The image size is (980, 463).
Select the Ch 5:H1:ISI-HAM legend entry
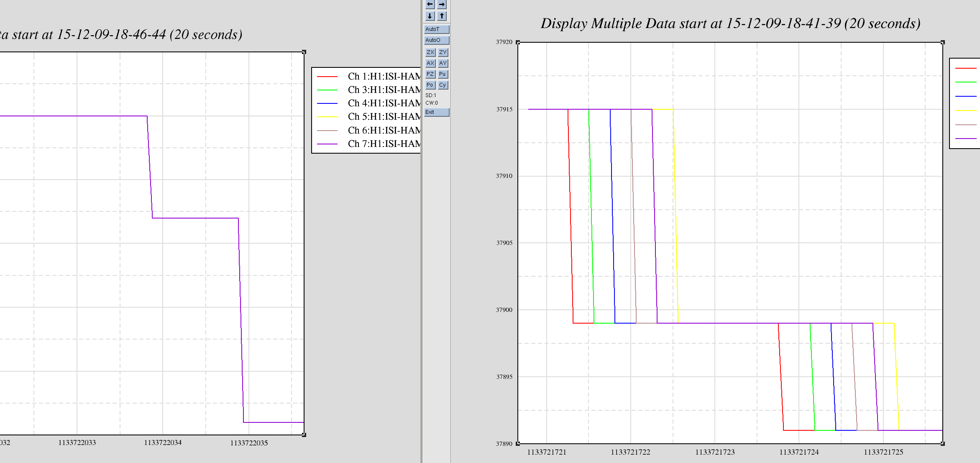point(368,116)
